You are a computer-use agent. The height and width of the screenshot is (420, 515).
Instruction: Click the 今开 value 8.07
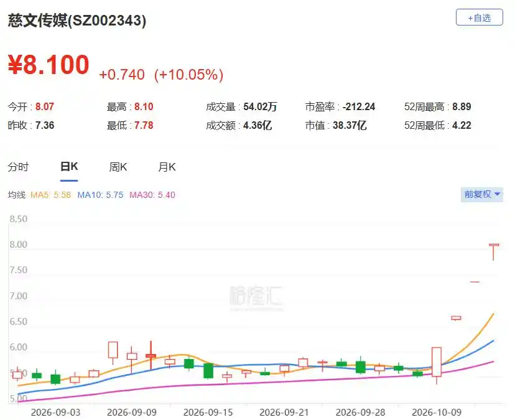[x=45, y=106]
